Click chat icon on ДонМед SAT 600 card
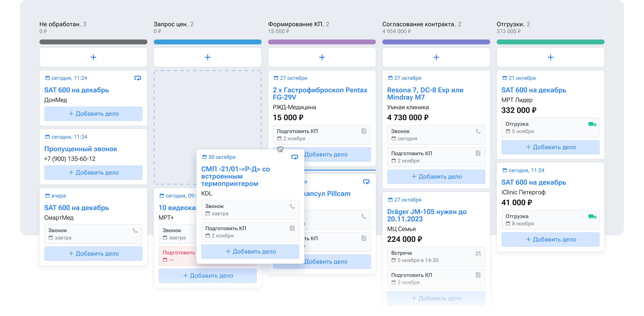Viewport: 644px width, 316px height. point(137,78)
